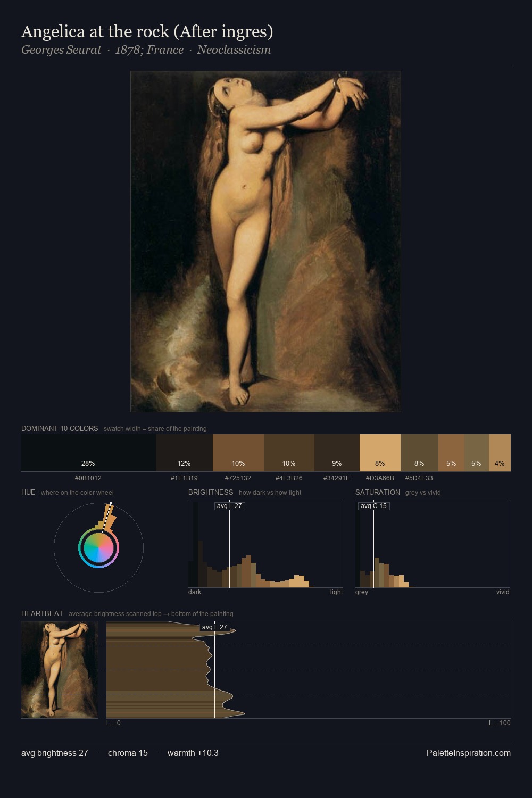Open the Neoclassicism style label
The height and width of the screenshot is (798, 532).
234,50
